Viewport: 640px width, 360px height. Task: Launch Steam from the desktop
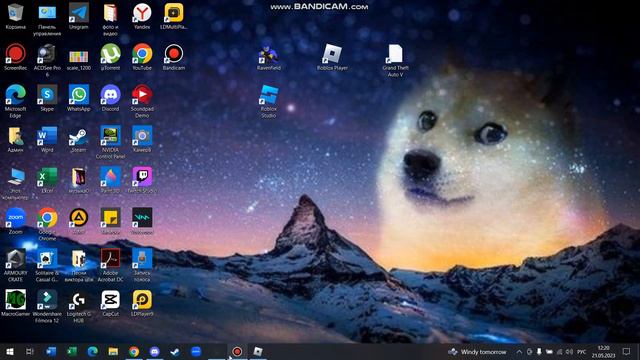click(78, 140)
